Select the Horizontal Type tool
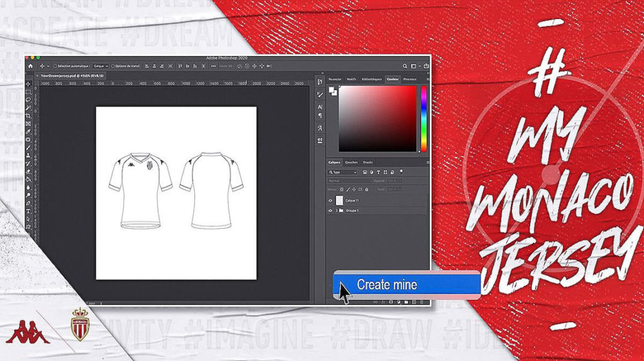 pos(29,211)
